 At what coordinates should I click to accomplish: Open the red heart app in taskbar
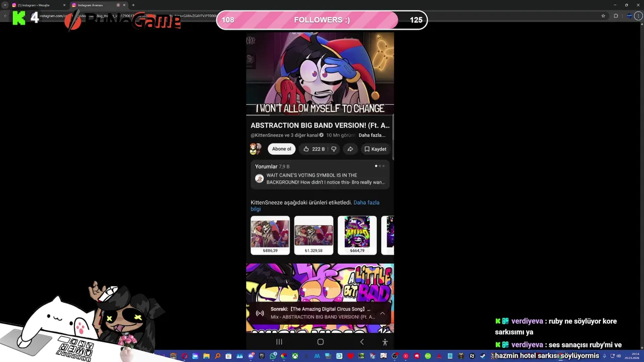[351, 356]
